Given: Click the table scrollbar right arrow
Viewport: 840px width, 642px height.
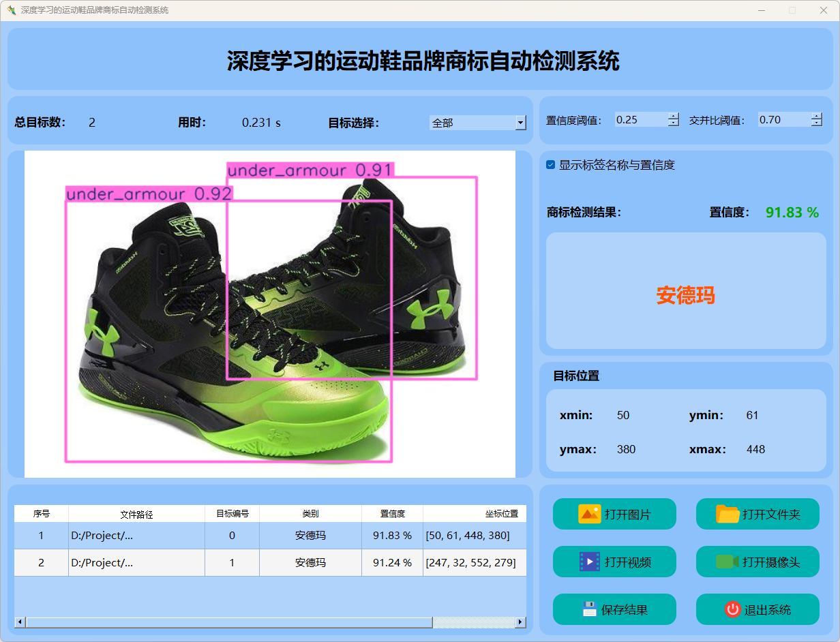Looking at the screenshot, I should click(x=521, y=622).
